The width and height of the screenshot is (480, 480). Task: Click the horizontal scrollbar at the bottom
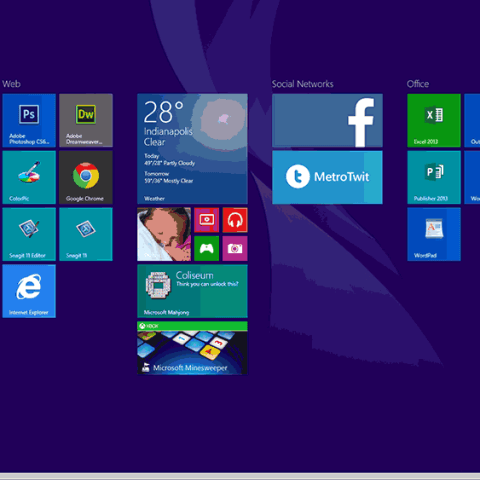(x=240, y=476)
